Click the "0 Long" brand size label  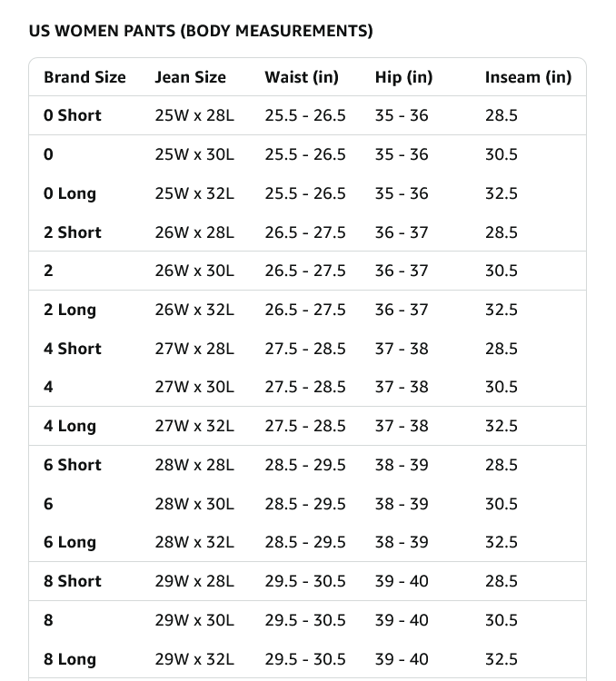70,193
